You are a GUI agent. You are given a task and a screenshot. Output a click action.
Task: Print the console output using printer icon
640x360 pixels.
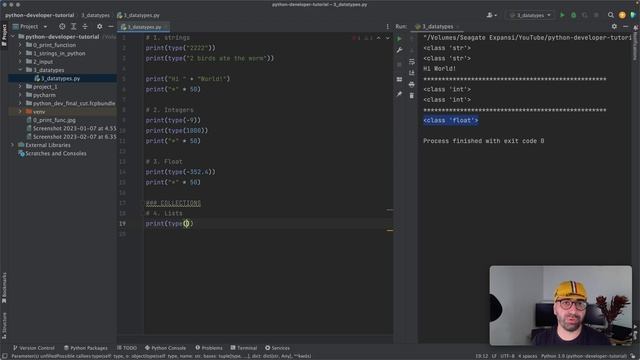[411, 84]
